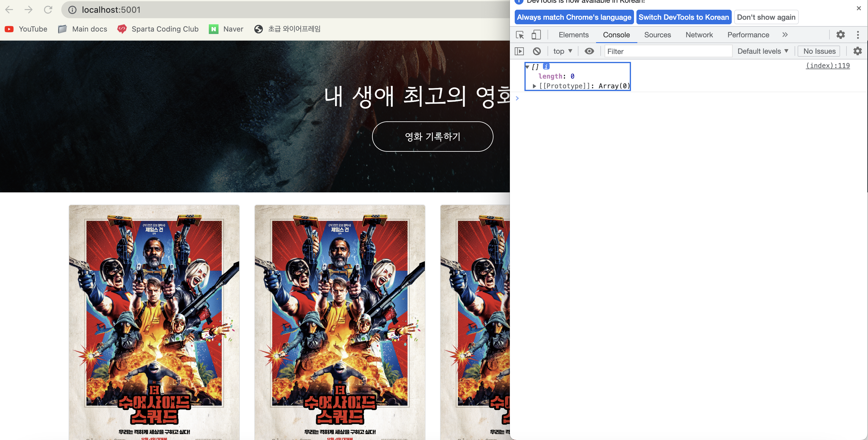Screen dimensions: 868x440
Task: Open source link (index):119
Action: [x=828, y=66]
